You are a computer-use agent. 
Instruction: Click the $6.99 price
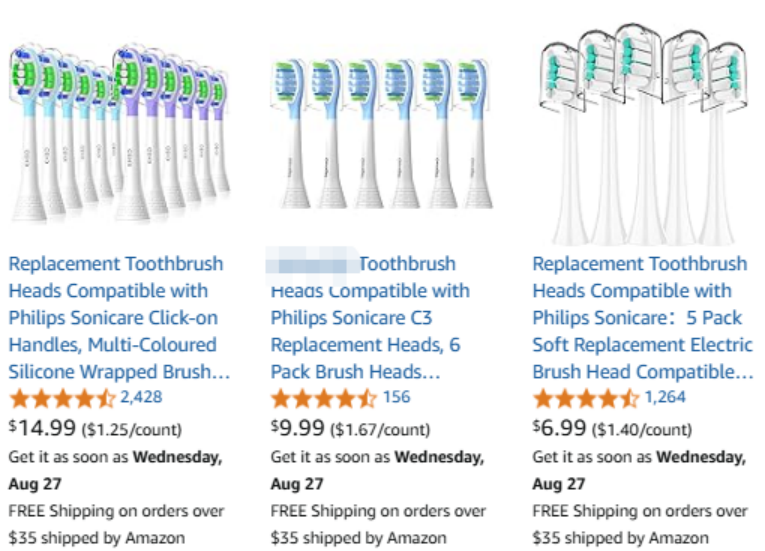click(560, 428)
